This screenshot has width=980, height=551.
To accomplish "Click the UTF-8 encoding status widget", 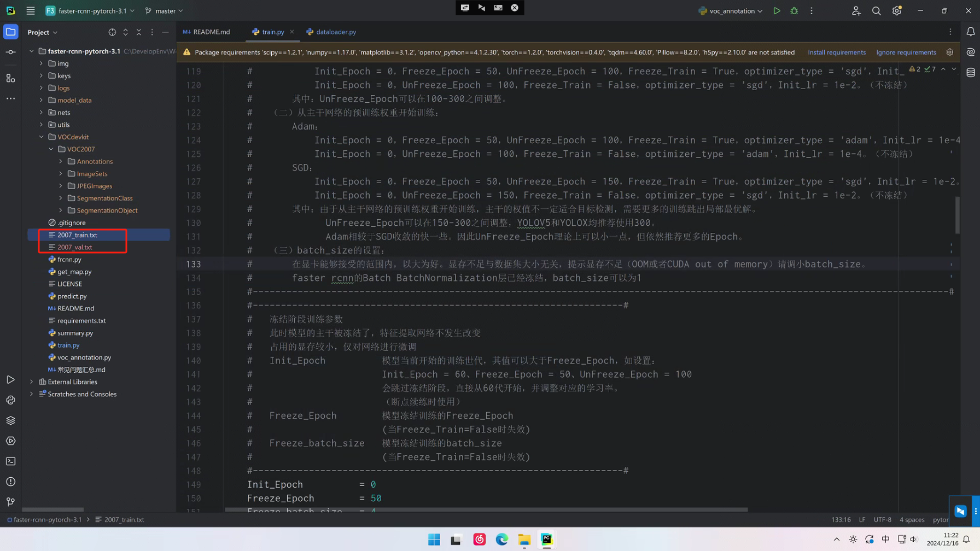I will coord(882,520).
